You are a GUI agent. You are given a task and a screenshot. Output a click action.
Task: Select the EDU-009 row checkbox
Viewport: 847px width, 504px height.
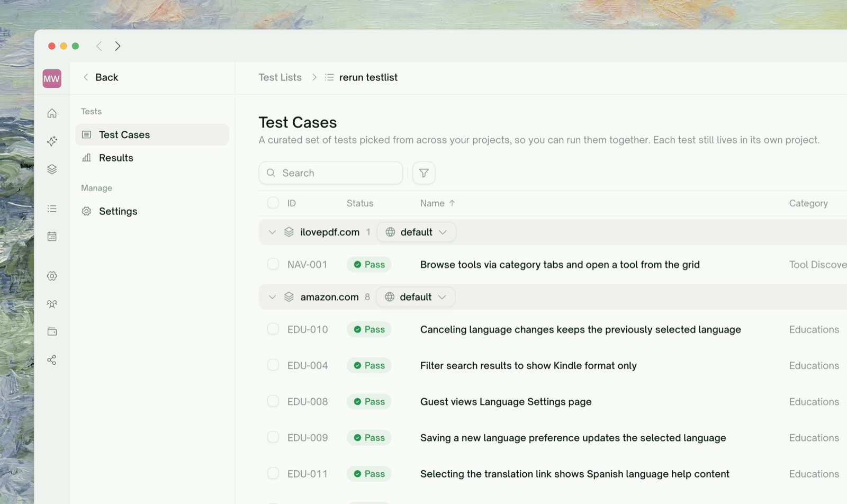click(273, 437)
